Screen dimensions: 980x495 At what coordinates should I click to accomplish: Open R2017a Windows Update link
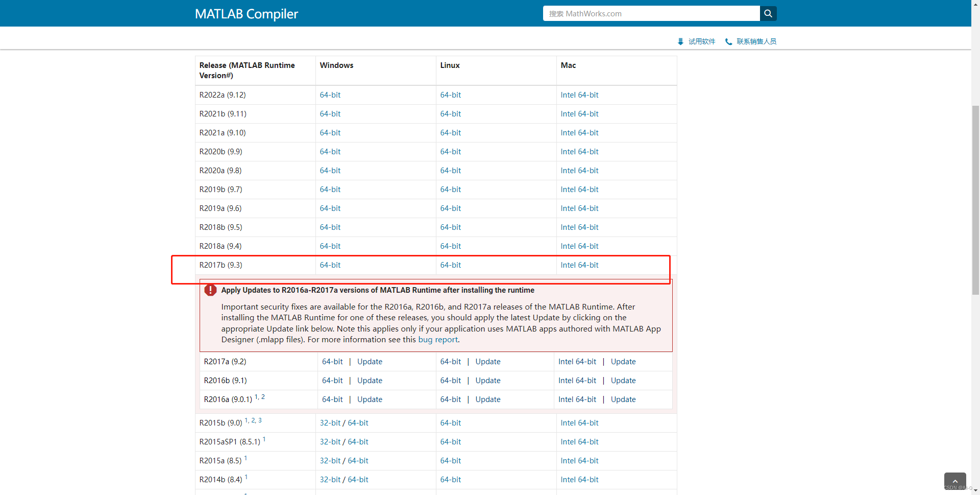tap(370, 362)
